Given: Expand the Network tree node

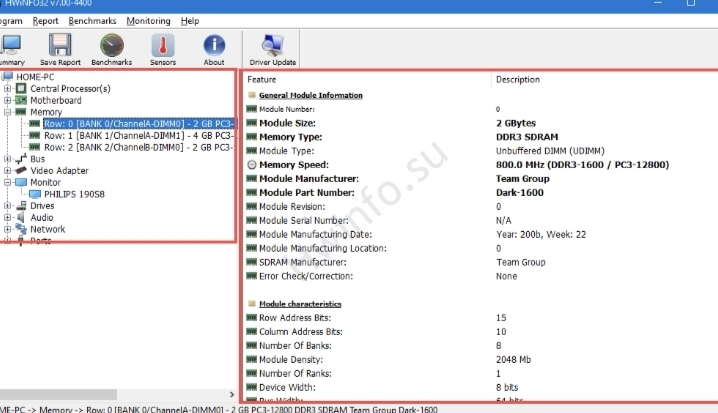Looking at the screenshot, I should pos(7,229).
